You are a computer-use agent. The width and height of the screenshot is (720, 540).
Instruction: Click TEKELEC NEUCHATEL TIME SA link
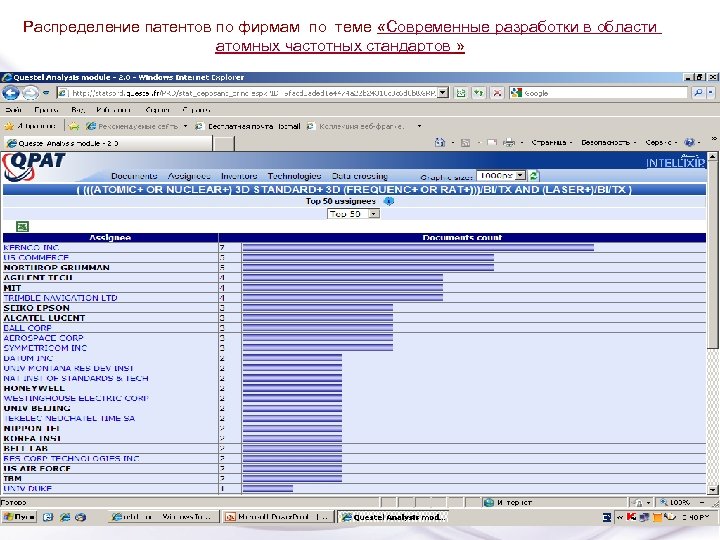[69, 418]
